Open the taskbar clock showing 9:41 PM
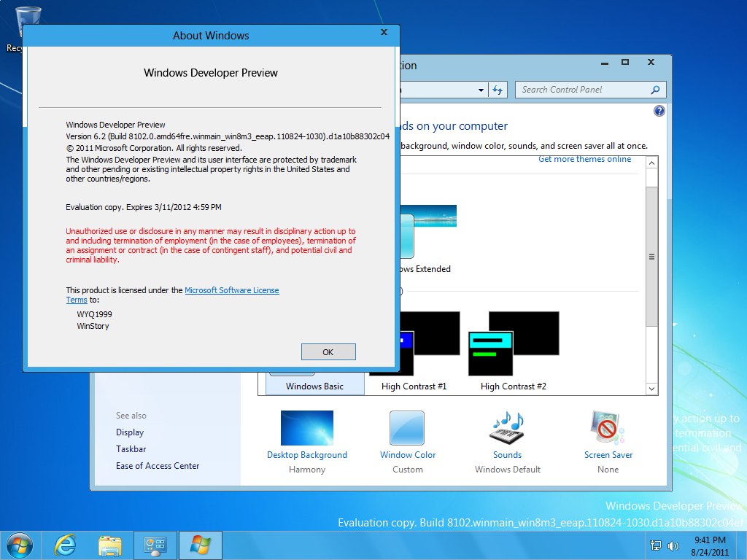Viewport: 747px width, 560px height. pyautogui.click(x=710, y=546)
